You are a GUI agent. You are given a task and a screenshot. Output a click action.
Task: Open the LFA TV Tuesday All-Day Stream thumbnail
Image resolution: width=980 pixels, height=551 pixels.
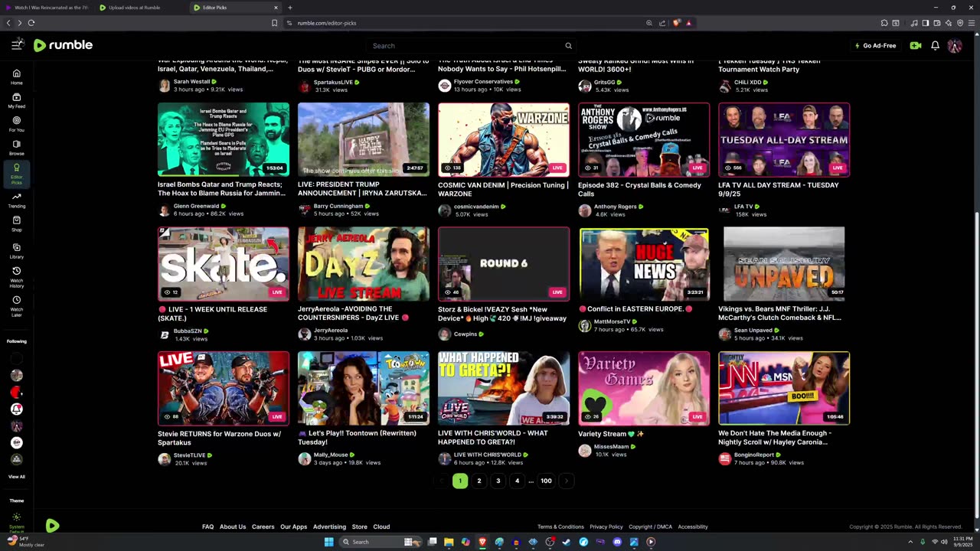[x=784, y=139]
